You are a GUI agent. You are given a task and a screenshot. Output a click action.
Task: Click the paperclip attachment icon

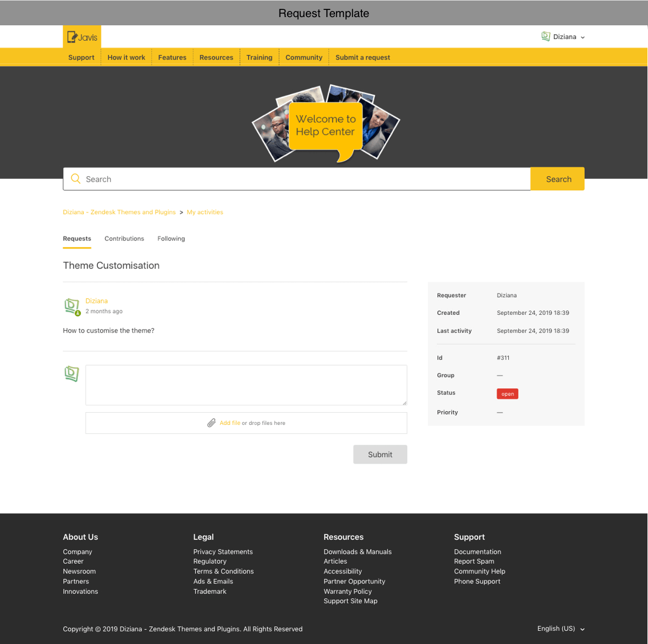click(211, 423)
